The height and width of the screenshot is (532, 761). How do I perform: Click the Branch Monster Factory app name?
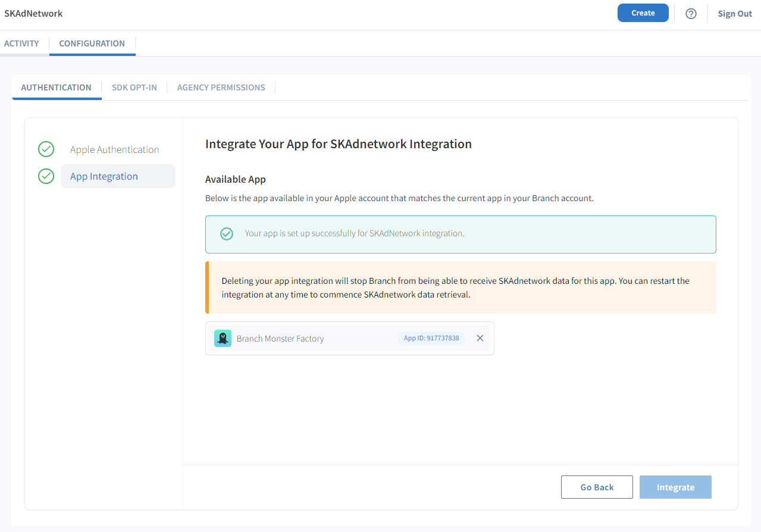coord(280,339)
